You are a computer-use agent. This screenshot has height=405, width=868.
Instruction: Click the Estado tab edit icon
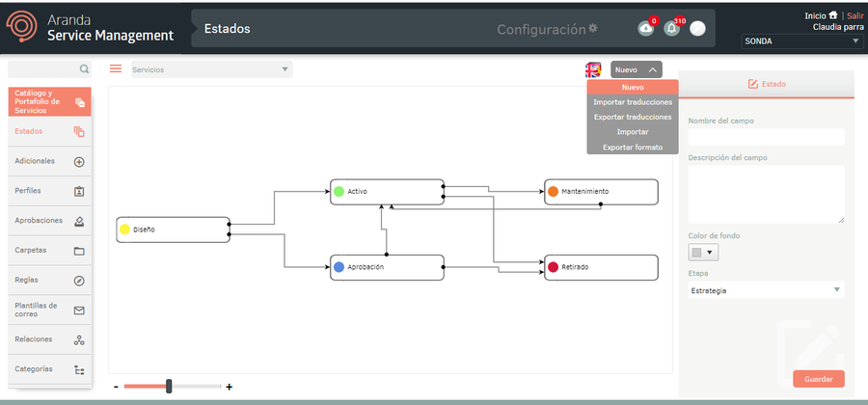point(752,84)
